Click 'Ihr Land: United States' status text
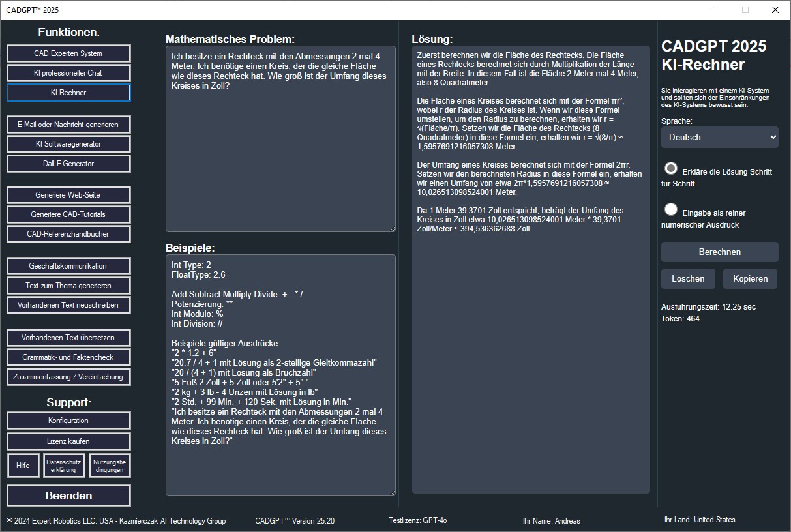791x532 pixels. [x=700, y=520]
